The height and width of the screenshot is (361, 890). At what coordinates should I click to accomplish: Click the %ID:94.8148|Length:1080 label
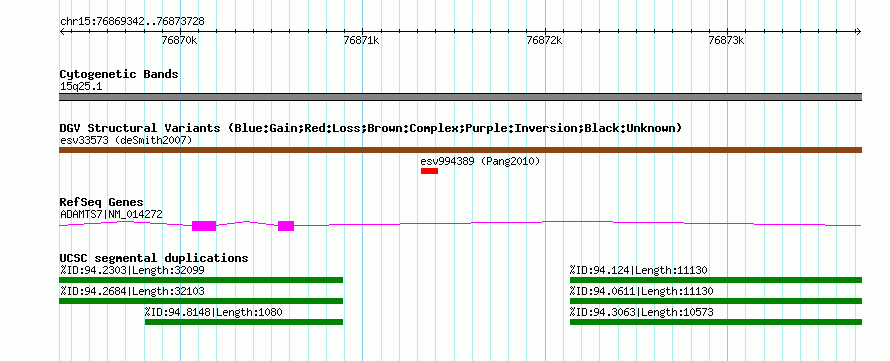pyautogui.click(x=213, y=312)
